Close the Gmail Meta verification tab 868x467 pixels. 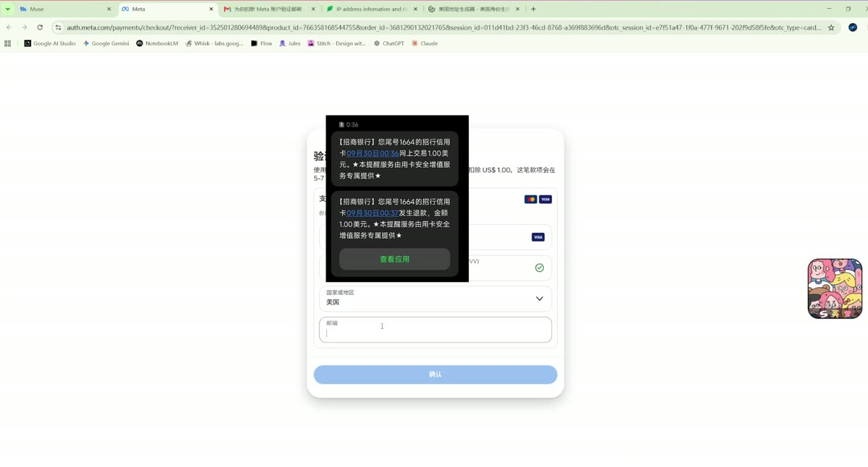[313, 9]
